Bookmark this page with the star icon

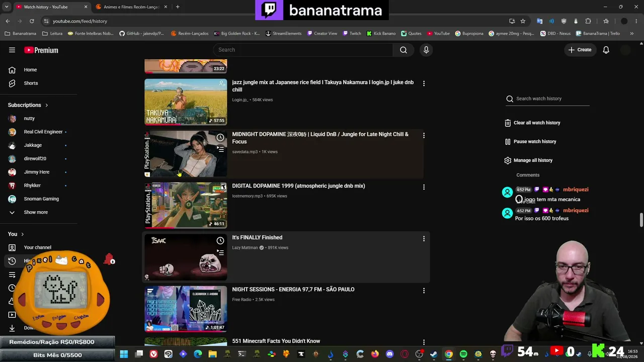(x=523, y=21)
